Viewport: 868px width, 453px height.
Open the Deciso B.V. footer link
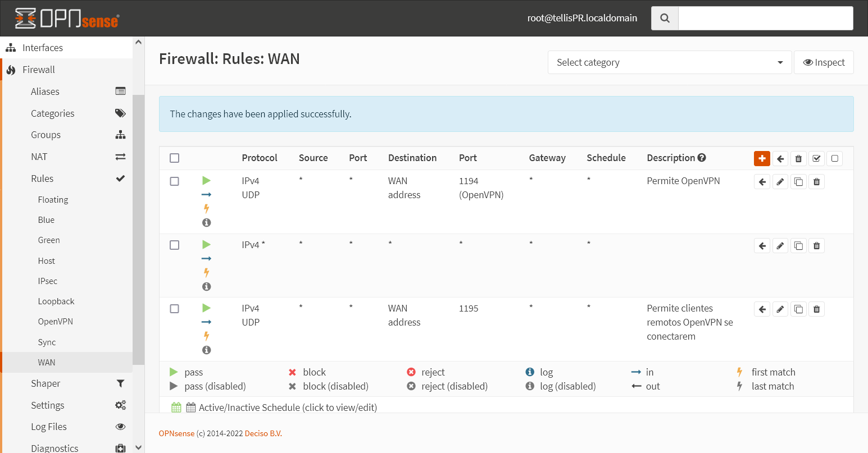point(263,433)
